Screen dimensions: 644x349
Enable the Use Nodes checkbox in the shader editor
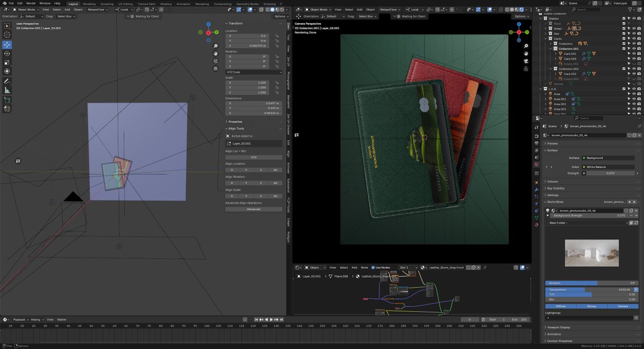pyautogui.click(x=372, y=267)
